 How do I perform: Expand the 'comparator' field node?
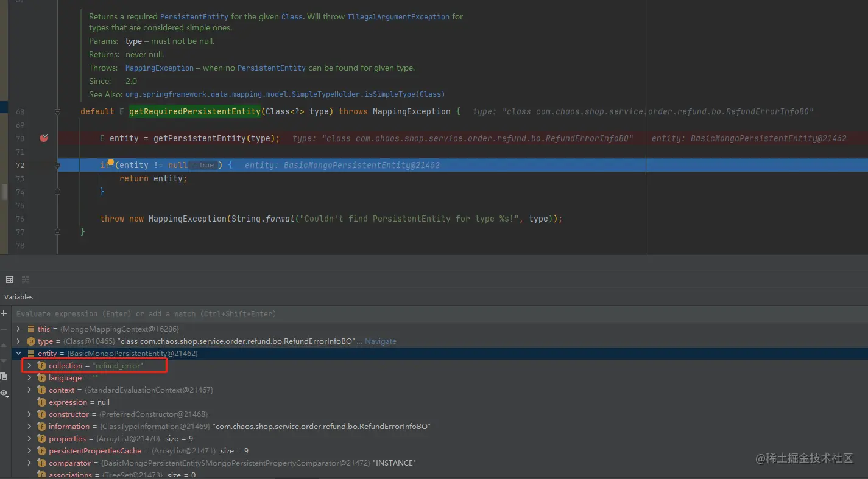[29, 463]
